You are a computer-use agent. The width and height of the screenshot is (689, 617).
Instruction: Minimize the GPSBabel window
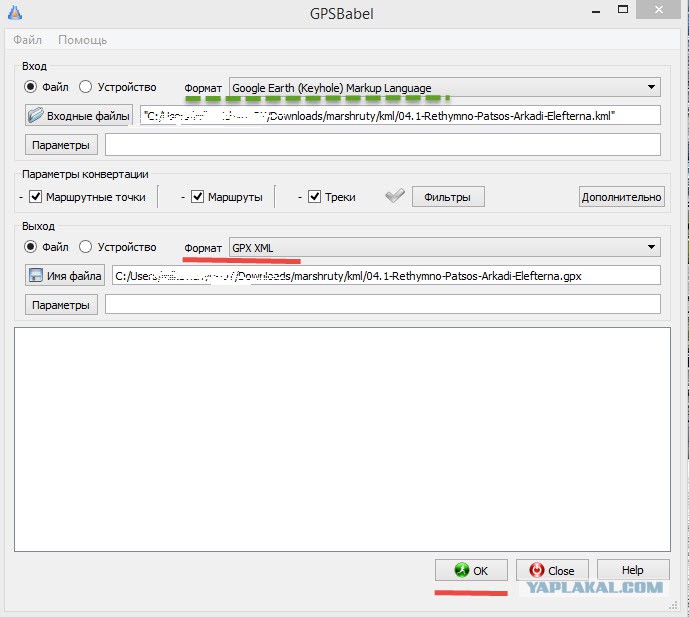(596, 11)
